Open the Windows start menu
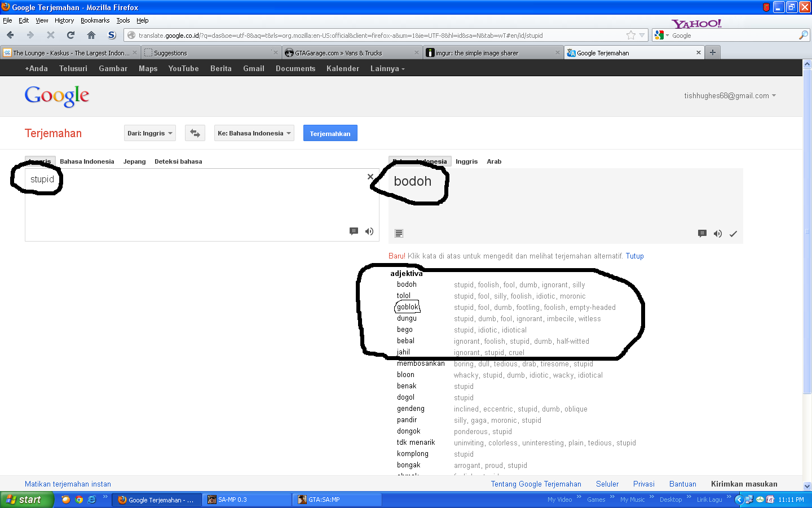 [x=27, y=500]
